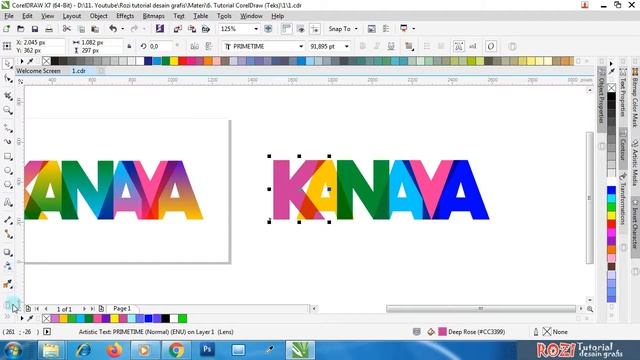
Task: Expand the top color palette flyout arrow
Action: (22, 61)
